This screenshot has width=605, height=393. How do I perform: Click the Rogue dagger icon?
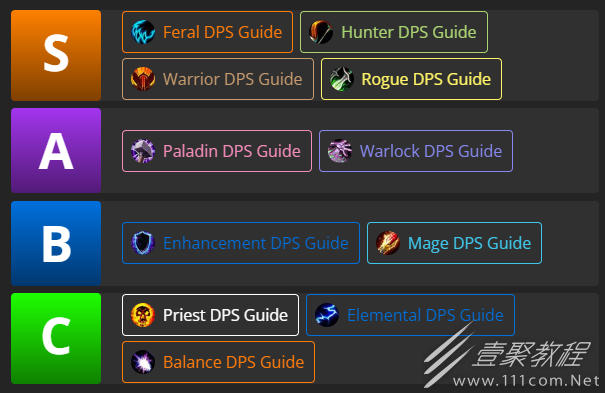342,79
